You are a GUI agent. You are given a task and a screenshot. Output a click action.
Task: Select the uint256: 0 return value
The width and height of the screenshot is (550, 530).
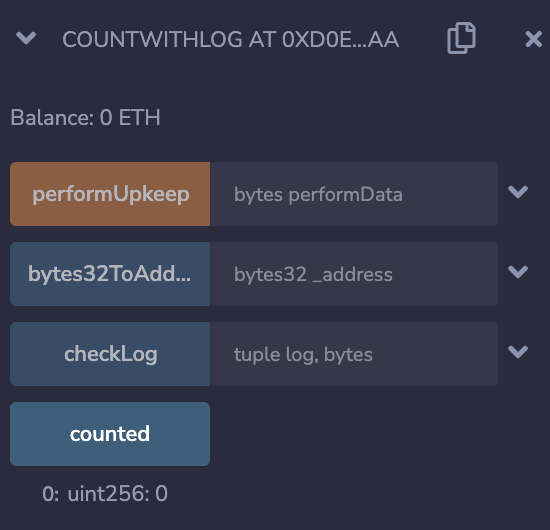(x=118, y=494)
